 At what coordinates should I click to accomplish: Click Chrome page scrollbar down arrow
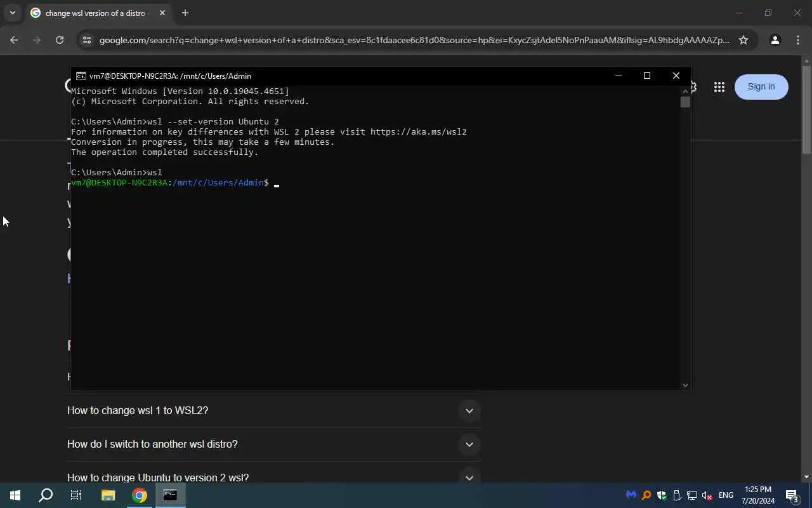tap(806, 477)
